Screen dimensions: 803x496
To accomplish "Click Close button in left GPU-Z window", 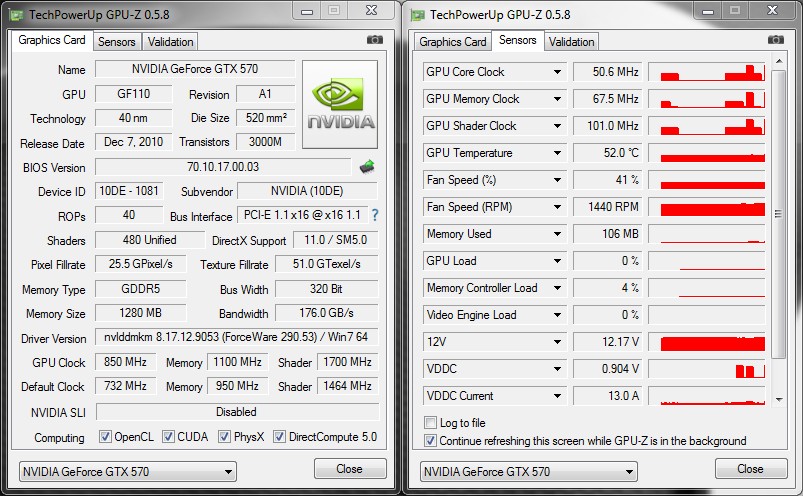I will tap(350, 469).
